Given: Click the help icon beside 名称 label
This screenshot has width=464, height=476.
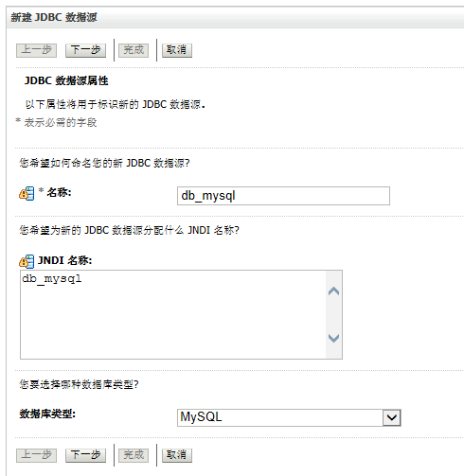Looking at the screenshot, I should (27, 193).
